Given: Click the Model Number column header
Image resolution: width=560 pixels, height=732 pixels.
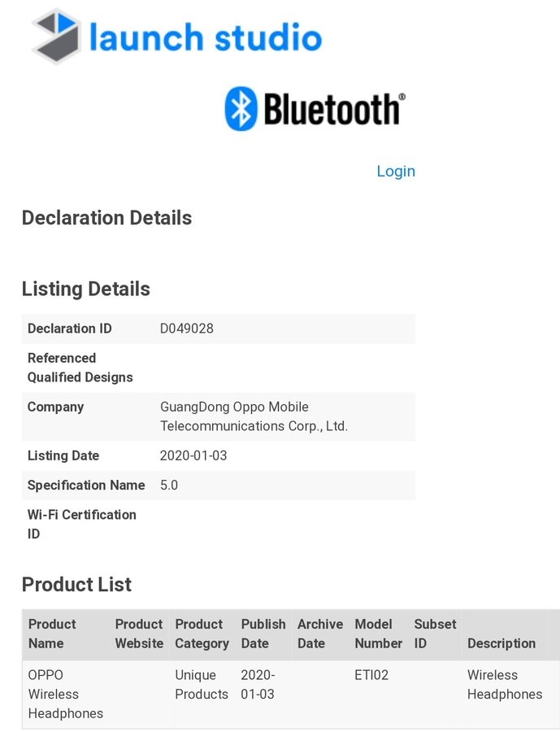Looking at the screenshot, I should (x=378, y=634).
